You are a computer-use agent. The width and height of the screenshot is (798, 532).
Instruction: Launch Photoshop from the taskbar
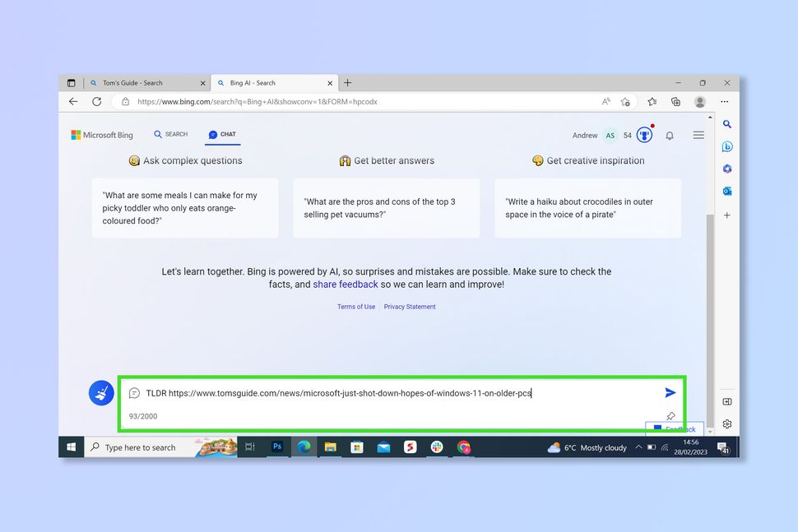pyautogui.click(x=277, y=446)
